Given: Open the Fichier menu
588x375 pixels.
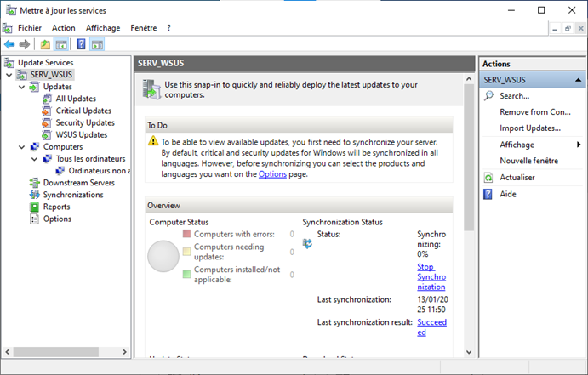Looking at the screenshot, I should pos(30,28).
